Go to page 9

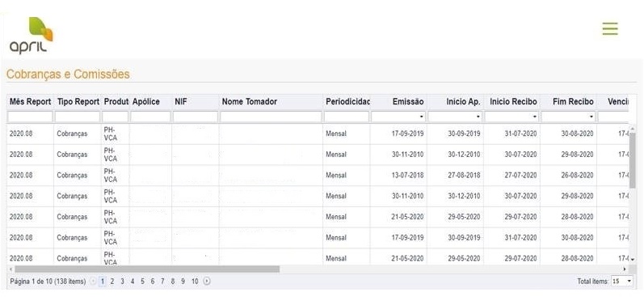coord(183,282)
